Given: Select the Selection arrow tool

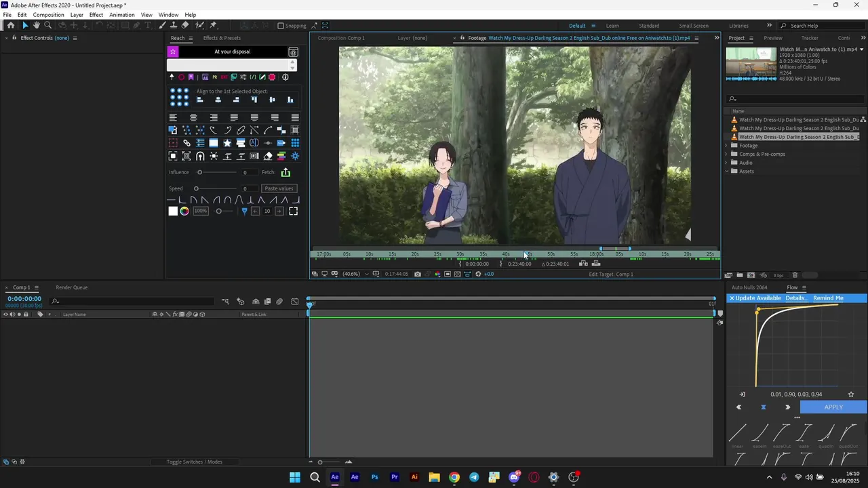Looking at the screenshot, I should [25, 25].
